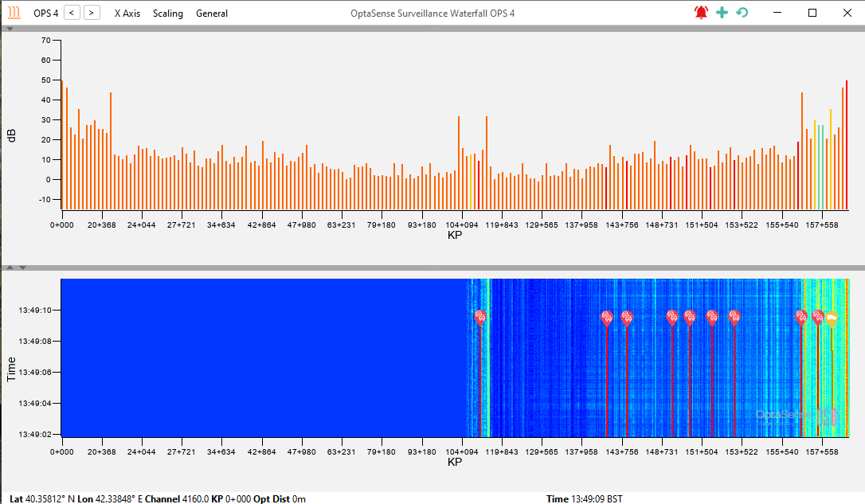Select the leftmost red alert pin on waterfall
865x504 pixels.
click(x=480, y=317)
